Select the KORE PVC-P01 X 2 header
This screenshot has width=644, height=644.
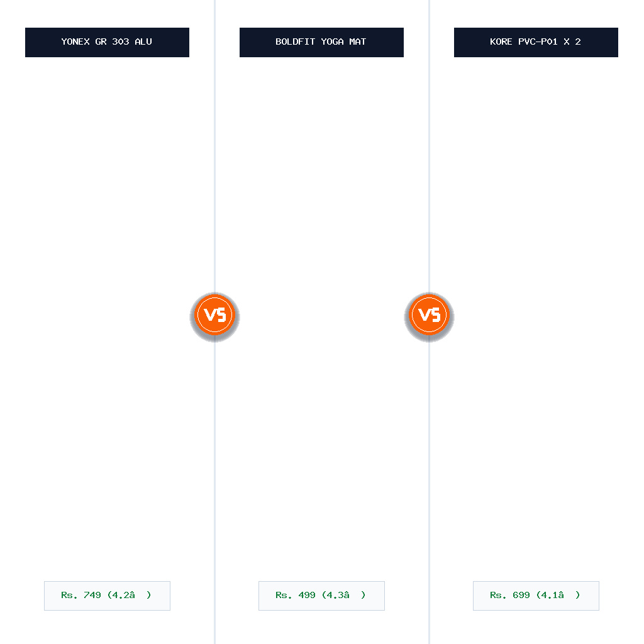click(x=536, y=42)
